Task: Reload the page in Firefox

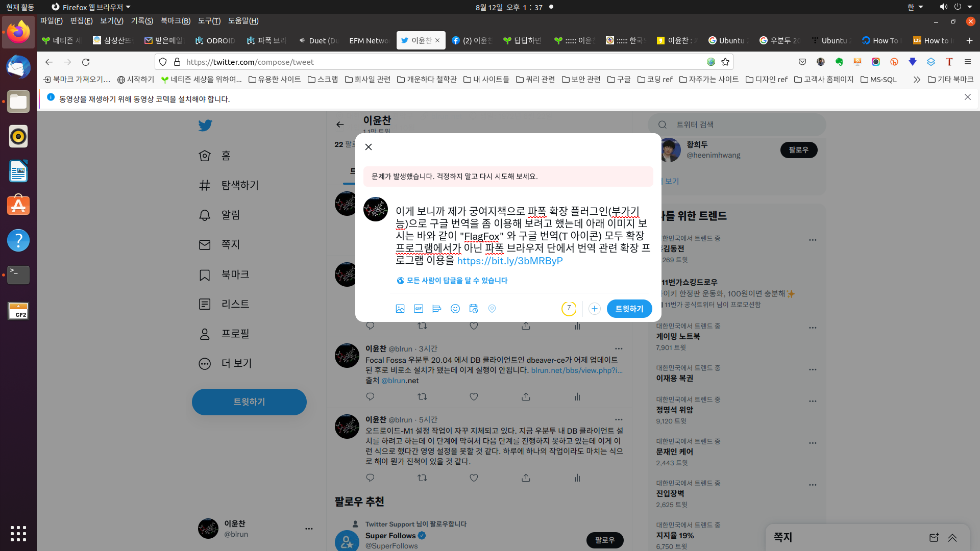Action: click(x=86, y=62)
